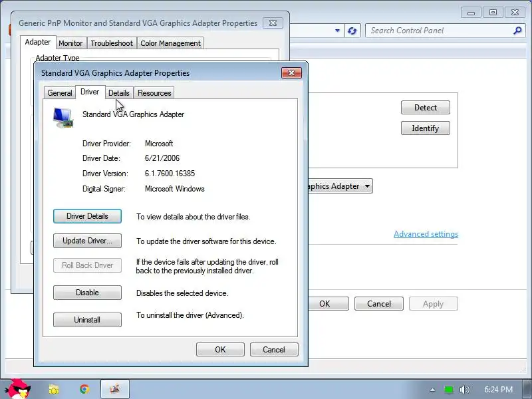
Task: Select the Adapter tab in the Monitor Properties window
Action: point(38,42)
